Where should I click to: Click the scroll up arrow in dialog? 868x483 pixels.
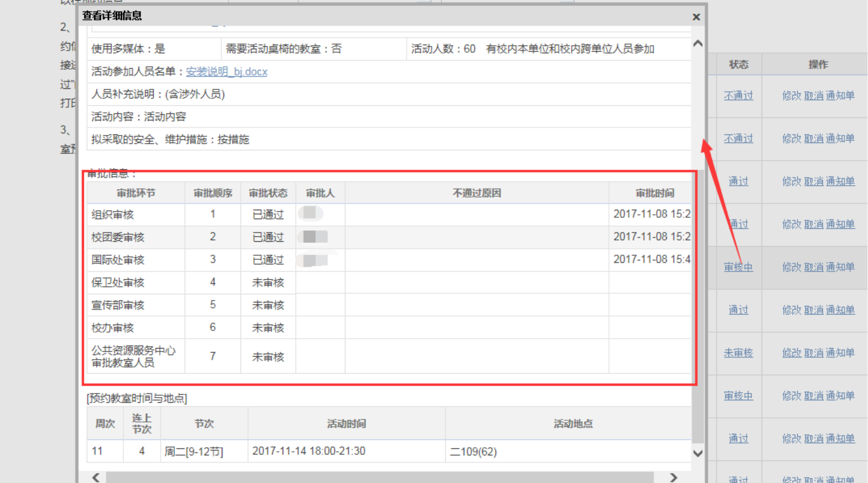pyautogui.click(x=697, y=44)
